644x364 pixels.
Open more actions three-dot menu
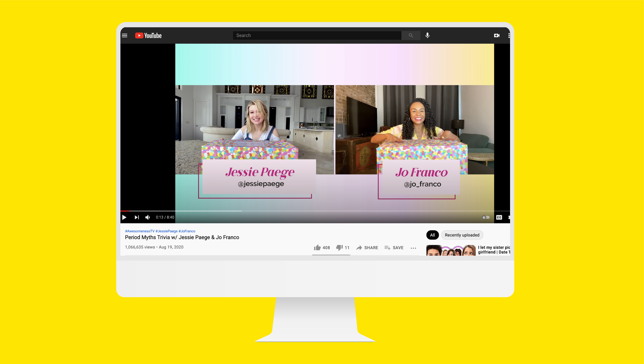[413, 248]
